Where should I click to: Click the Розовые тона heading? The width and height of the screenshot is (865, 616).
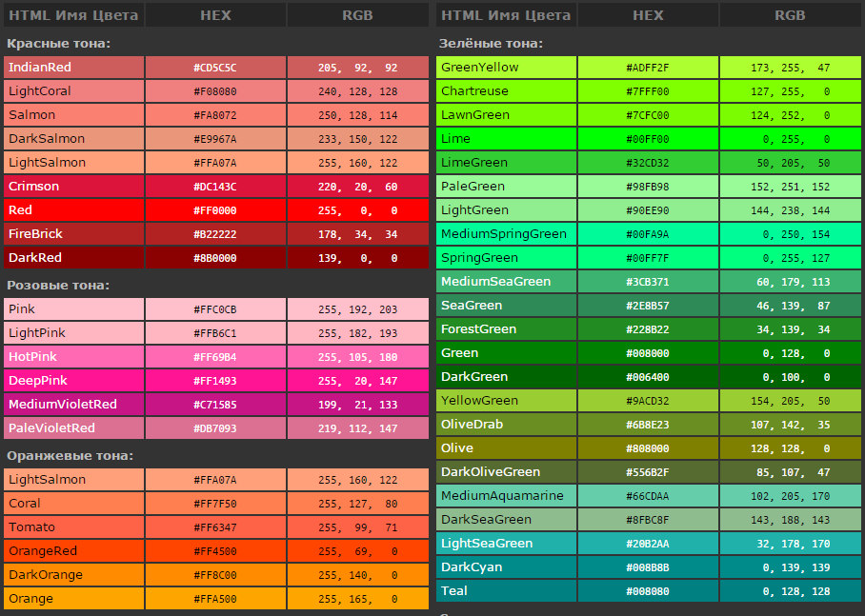58,285
